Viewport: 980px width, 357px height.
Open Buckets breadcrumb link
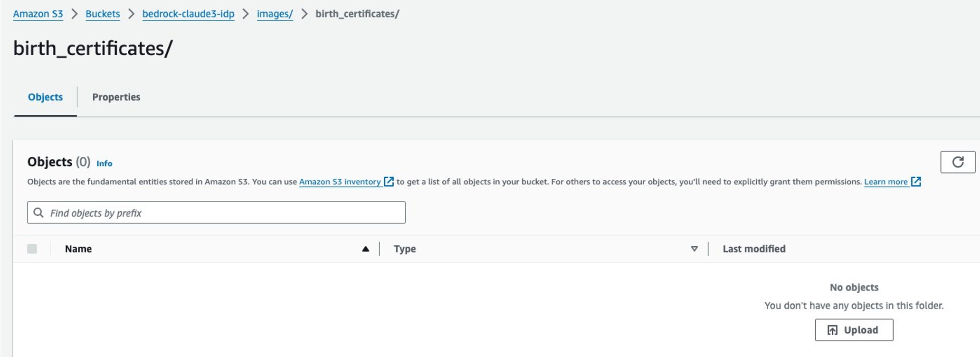(103, 14)
